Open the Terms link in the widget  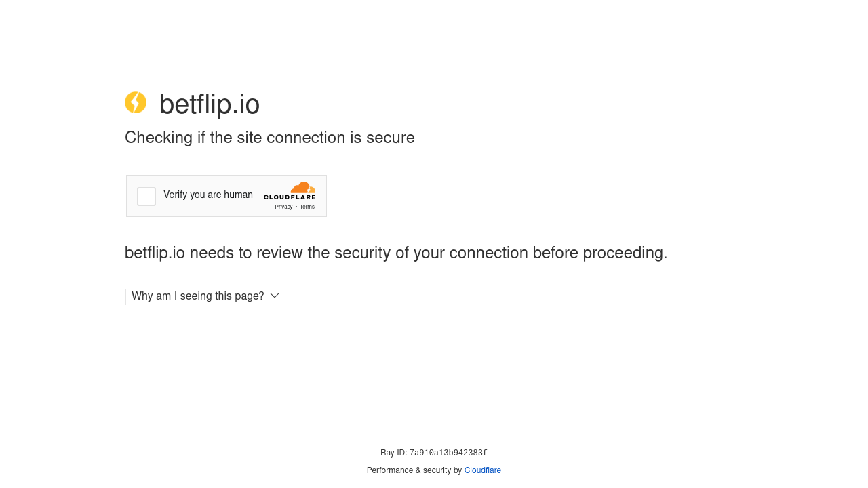[307, 207]
